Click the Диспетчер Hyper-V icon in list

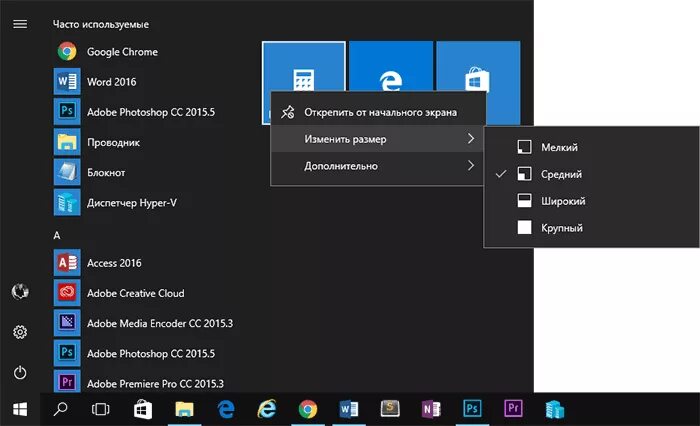67,202
